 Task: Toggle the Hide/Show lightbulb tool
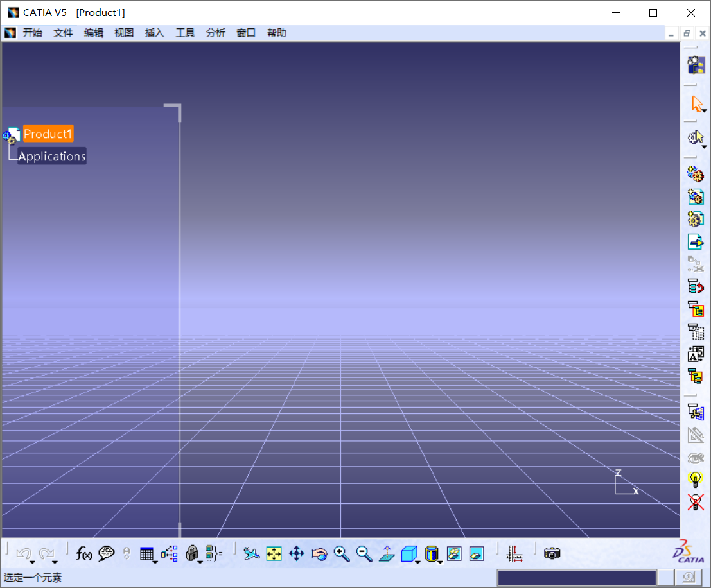pos(696,478)
